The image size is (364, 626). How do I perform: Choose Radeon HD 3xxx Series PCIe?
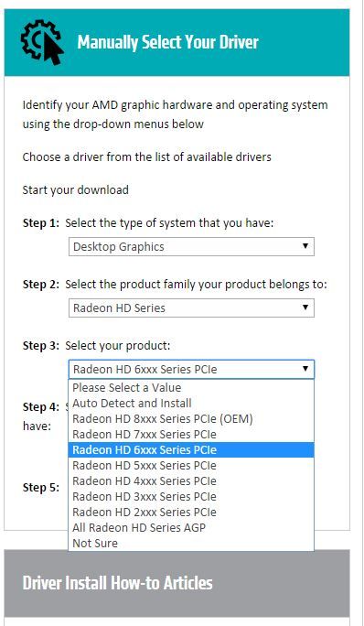tap(191, 497)
